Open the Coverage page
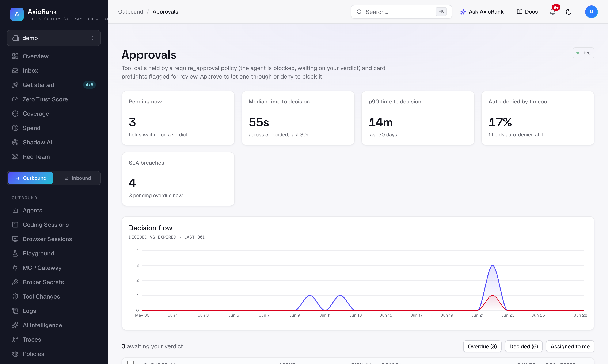 tap(54, 114)
